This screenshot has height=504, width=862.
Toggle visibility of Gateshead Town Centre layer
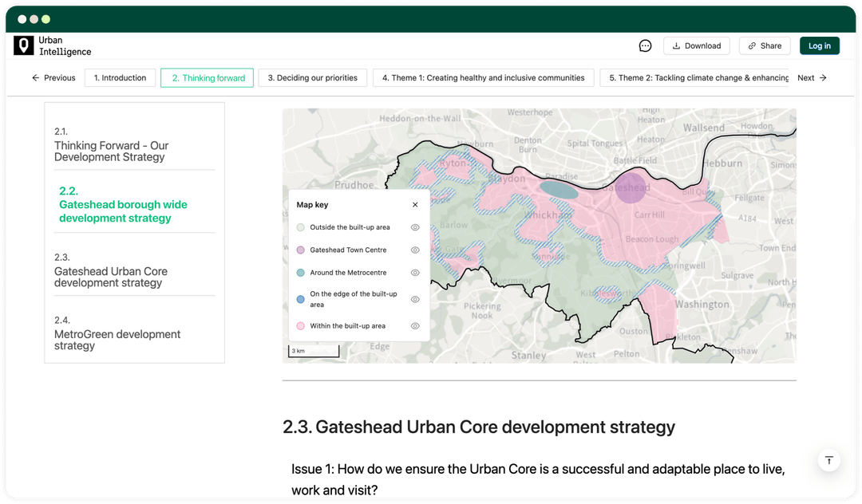point(415,250)
